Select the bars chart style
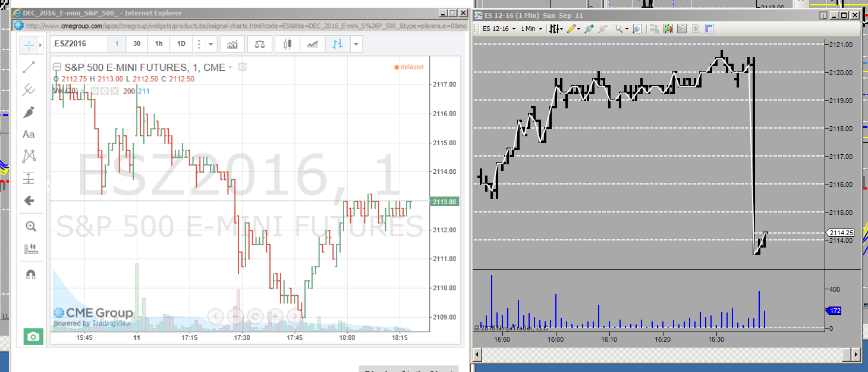The height and width of the screenshot is (372, 868). click(x=338, y=44)
